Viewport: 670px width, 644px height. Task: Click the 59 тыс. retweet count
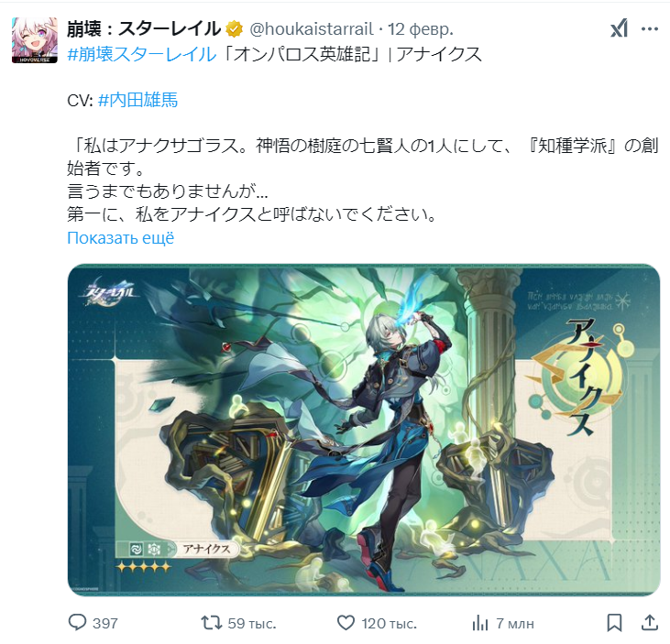click(x=252, y=623)
